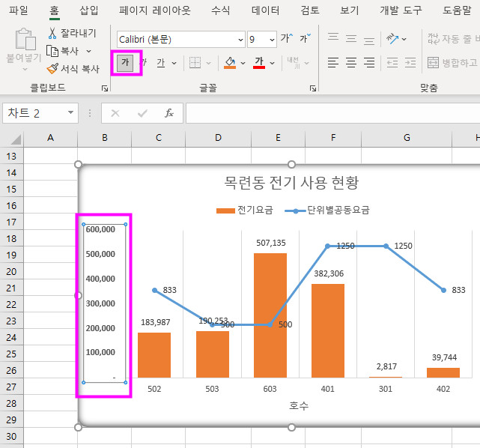Click the fill color bucket icon
Image resolution: width=480 pixels, height=448 pixels.
tap(230, 63)
